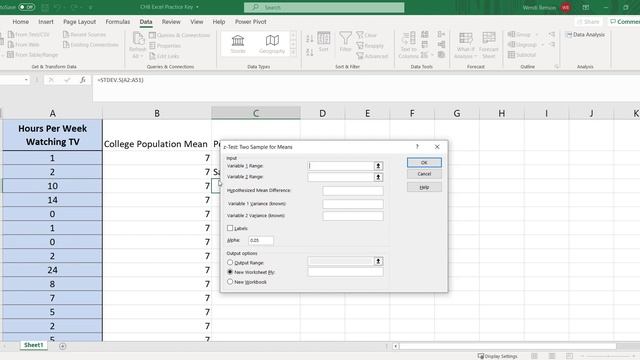Click Recent Sources icon
This screenshot has width=640, height=360.
click(x=66, y=35)
